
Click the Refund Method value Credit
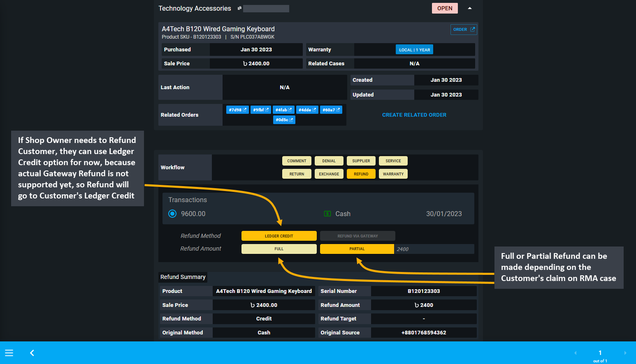264,319
